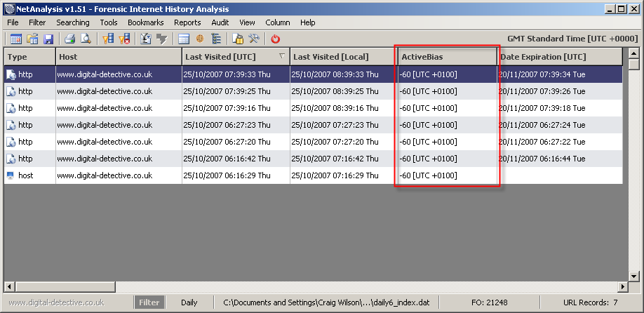Click NetAnalysis title bar application icon
644x313 pixels.
(9, 8)
